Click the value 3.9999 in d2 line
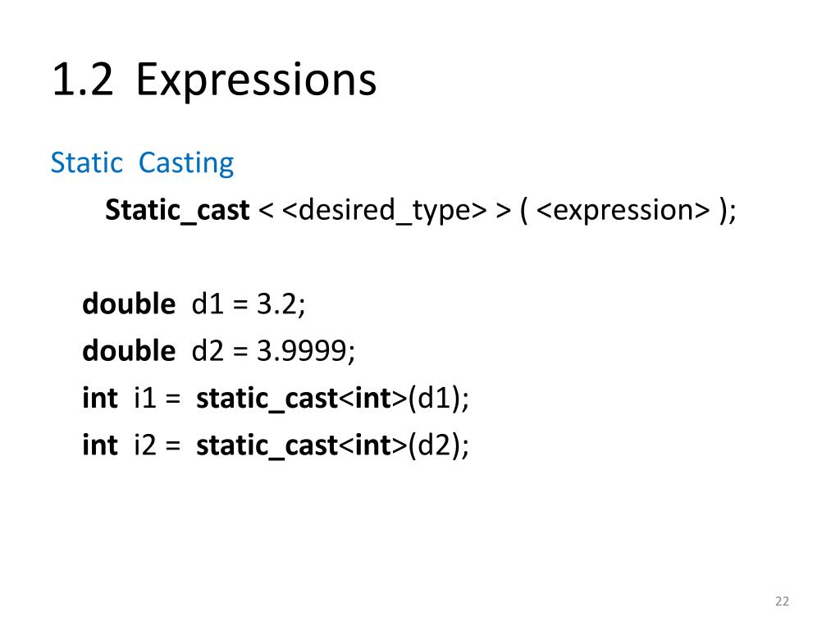Screen dimensions: 840x630 (x=302, y=351)
